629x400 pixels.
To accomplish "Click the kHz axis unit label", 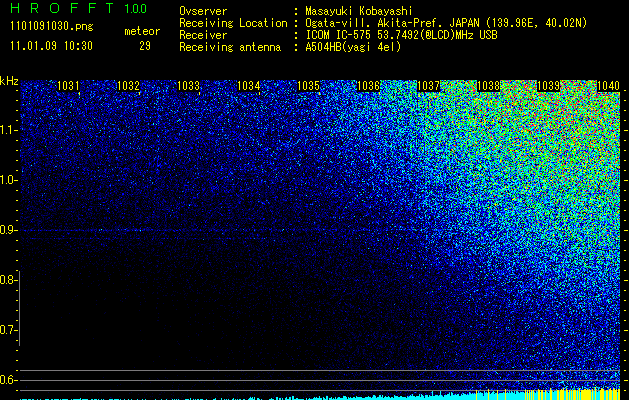I will tap(9, 81).
